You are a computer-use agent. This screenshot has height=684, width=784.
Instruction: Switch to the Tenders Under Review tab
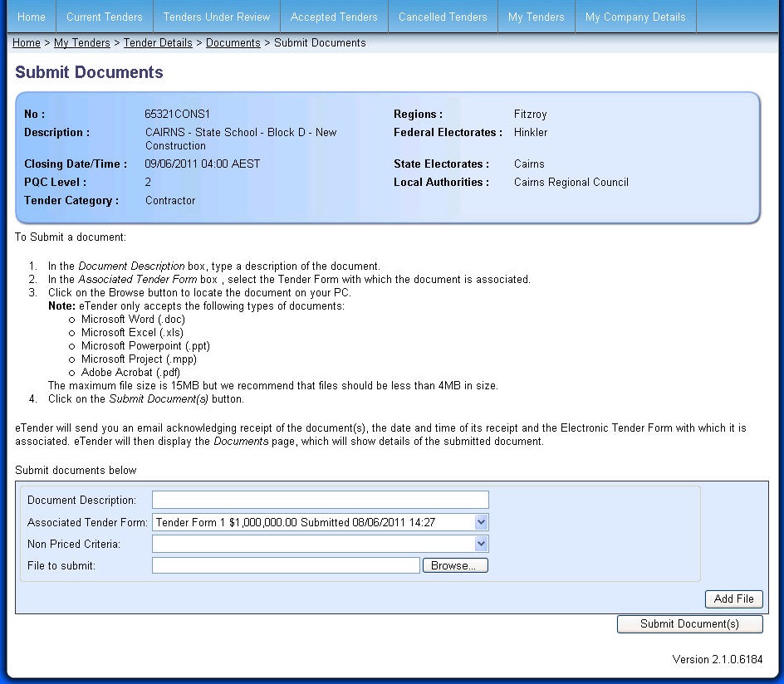pyautogui.click(x=216, y=16)
